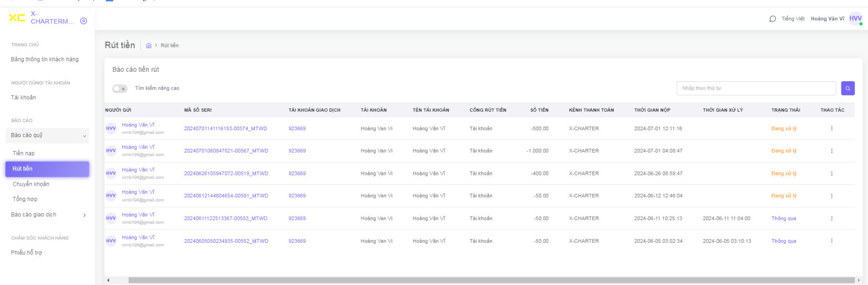Open actions menu for the -1,000.00 withdrawal
The width and height of the screenshot is (868, 285).
pyautogui.click(x=831, y=151)
